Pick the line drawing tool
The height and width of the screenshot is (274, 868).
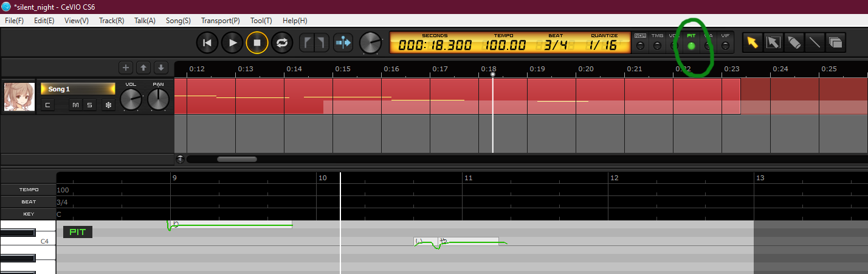815,43
